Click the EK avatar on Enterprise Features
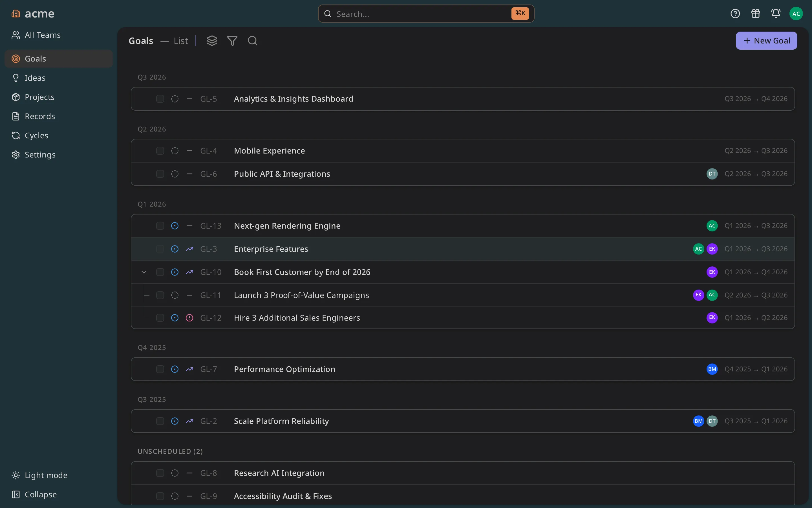The width and height of the screenshot is (812, 508). coord(712,249)
